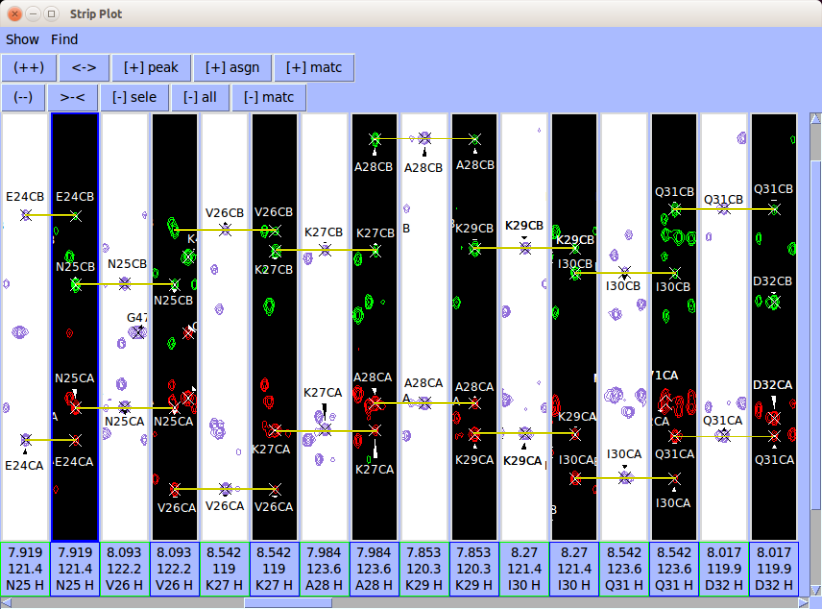This screenshot has height=609, width=822.
Task: Select the G47 peak marker
Action: pyautogui.click(x=138, y=332)
